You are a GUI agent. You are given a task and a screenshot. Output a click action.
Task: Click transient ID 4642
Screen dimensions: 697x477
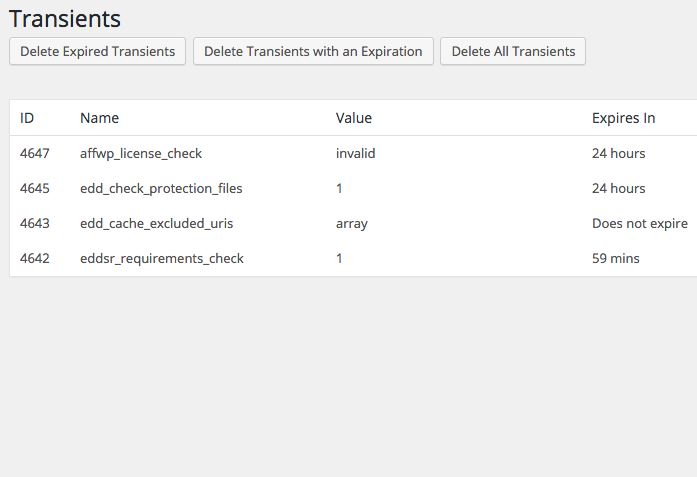(35, 258)
